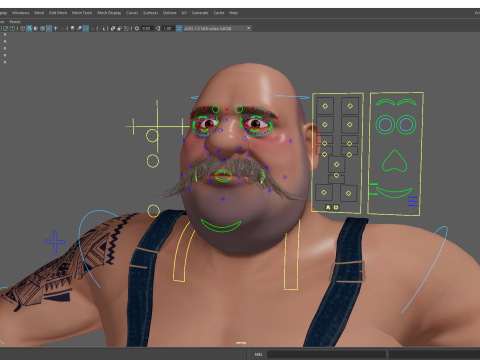Select nose shape in face picker
Screen dimensions: 480x360
coord(395,161)
